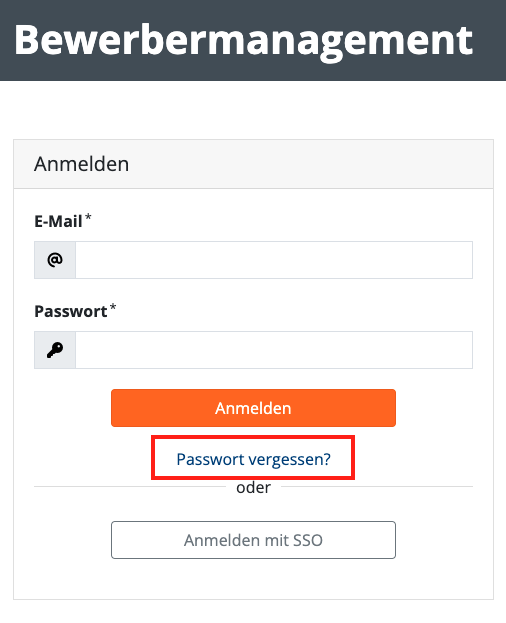Screen dimensions: 506x623
Task: Choose Anmelden mit SSO
Action: pyautogui.click(x=253, y=540)
